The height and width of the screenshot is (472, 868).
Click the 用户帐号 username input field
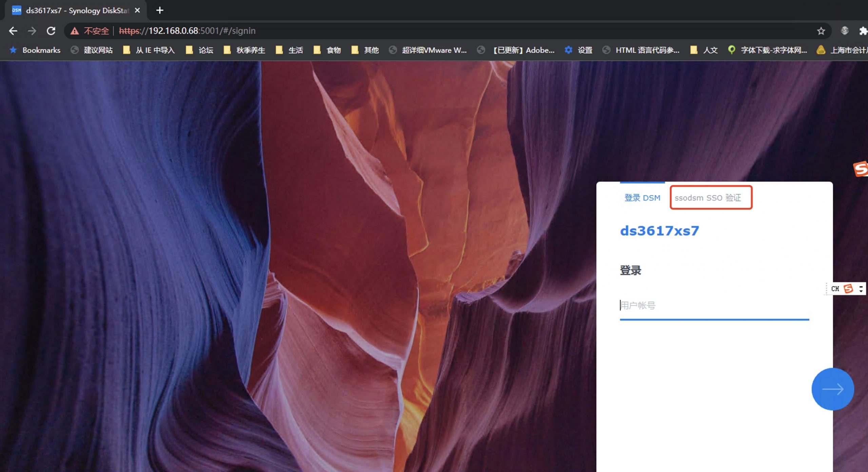coord(714,306)
